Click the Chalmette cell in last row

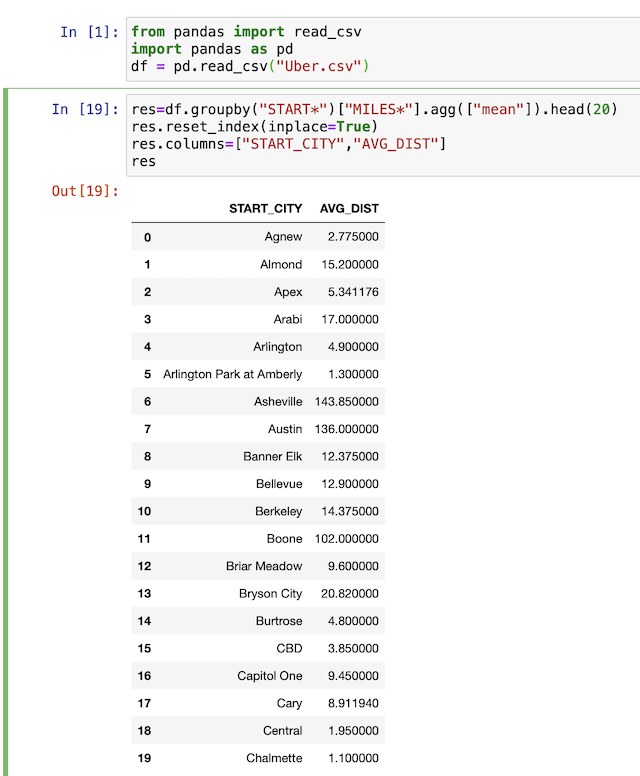coord(274,758)
